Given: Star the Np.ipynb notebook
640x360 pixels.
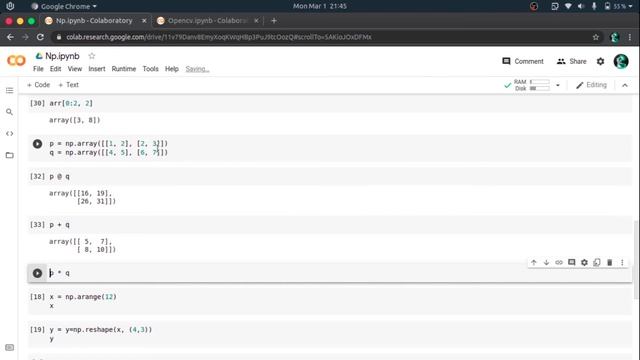Looking at the screenshot, I should tap(92, 56).
